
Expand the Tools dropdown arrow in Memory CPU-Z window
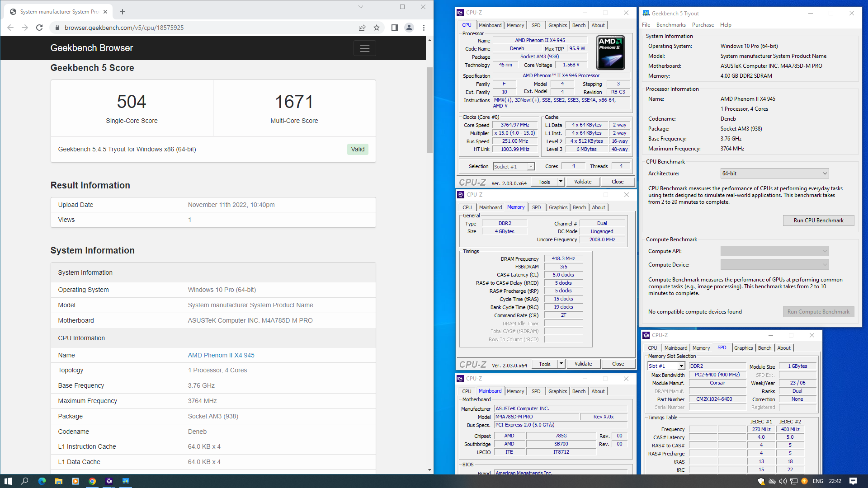pyautogui.click(x=561, y=364)
